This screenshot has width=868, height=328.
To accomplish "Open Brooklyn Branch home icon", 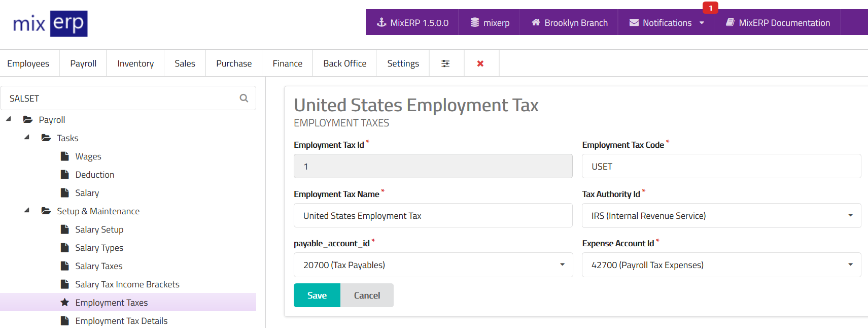I will (x=536, y=22).
